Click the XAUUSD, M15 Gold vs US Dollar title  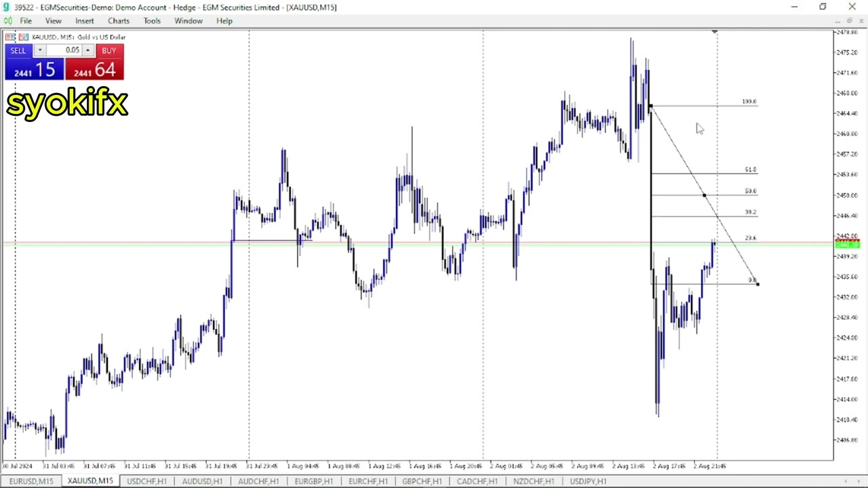click(x=79, y=37)
